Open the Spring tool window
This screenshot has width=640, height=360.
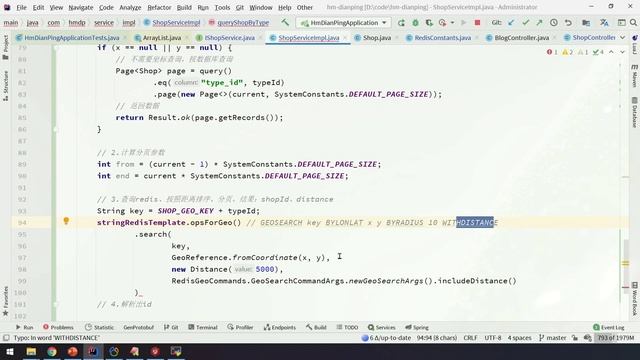(x=417, y=327)
